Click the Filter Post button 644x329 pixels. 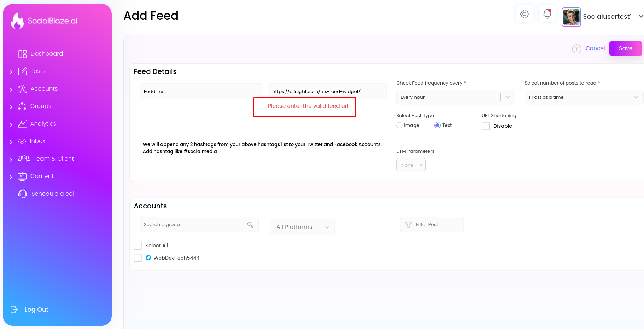click(x=432, y=225)
